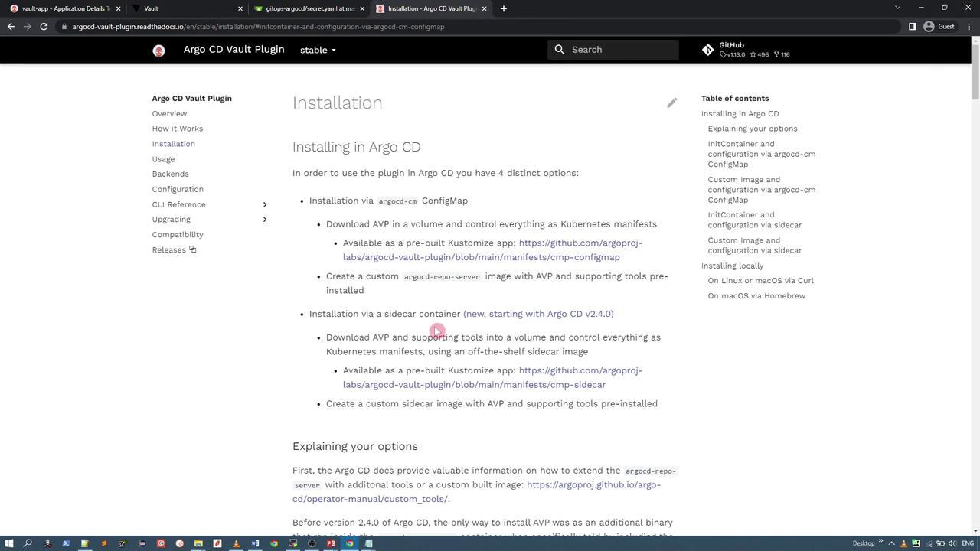Select the Installation - Argo CD Vault Plugin tab

(432, 8)
